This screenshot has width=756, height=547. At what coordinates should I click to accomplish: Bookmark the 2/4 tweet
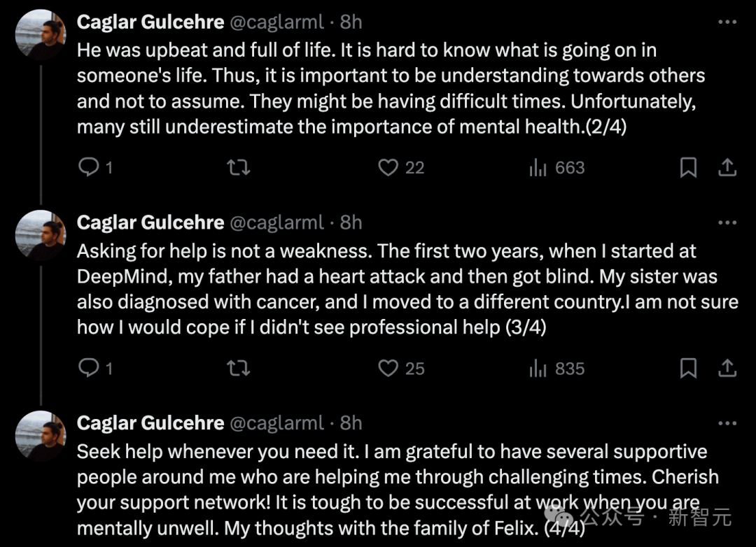(689, 168)
